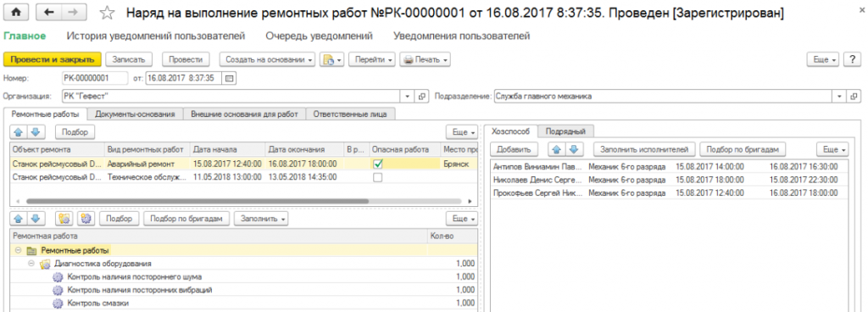
Task: Click the folder-with-gear add group icon
Action: click(x=64, y=219)
